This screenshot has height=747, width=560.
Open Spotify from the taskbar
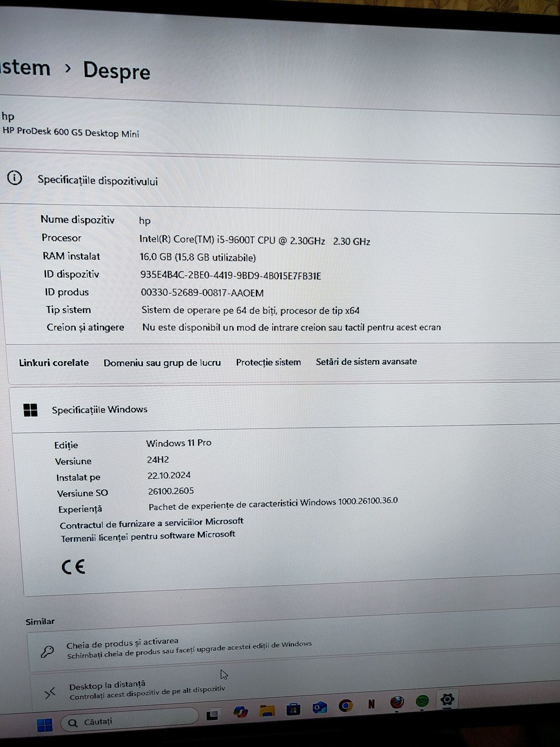click(422, 701)
